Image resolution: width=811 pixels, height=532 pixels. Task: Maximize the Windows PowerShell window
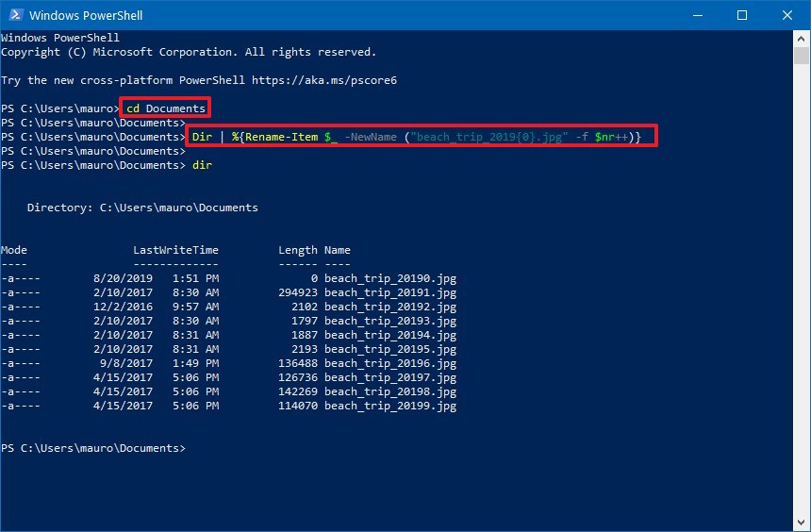742,15
